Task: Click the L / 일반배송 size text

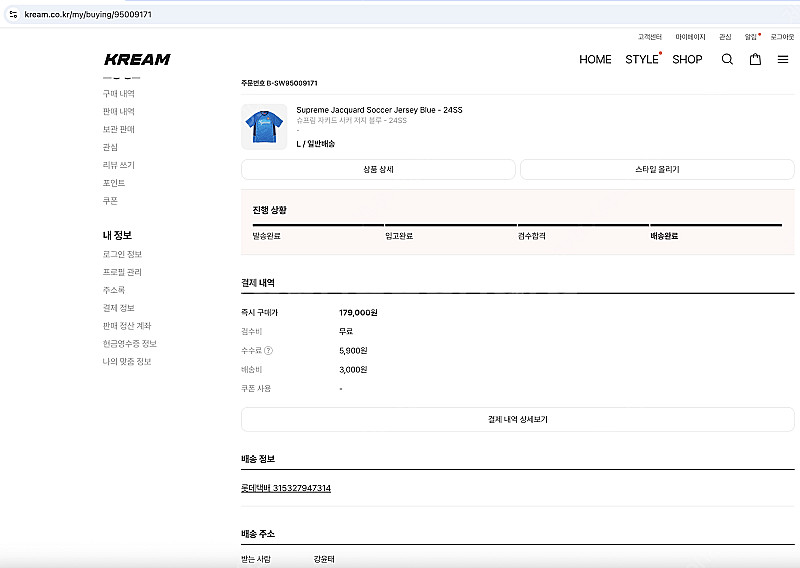Action: click(315, 144)
